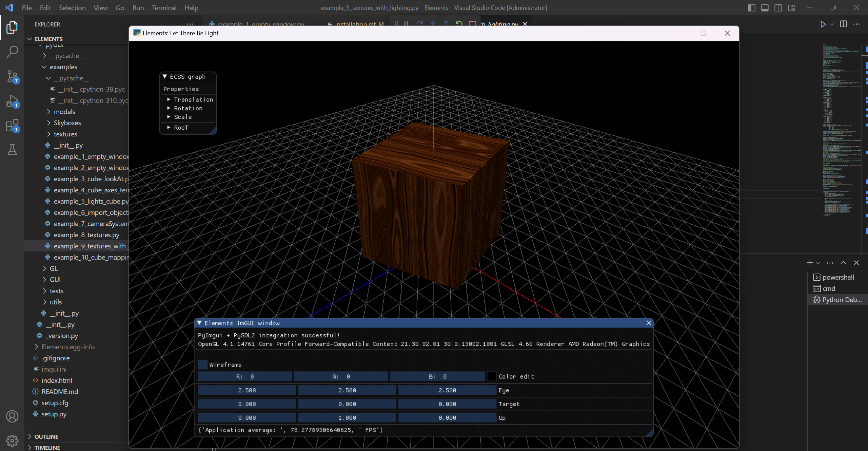Click the middle Up value field 1.000

tap(347, 418)
